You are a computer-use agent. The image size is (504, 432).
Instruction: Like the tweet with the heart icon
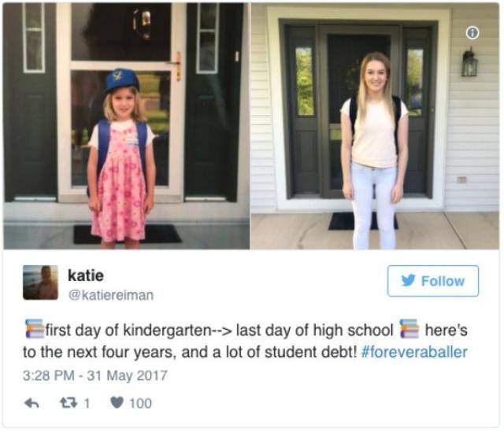pos(117,403)
